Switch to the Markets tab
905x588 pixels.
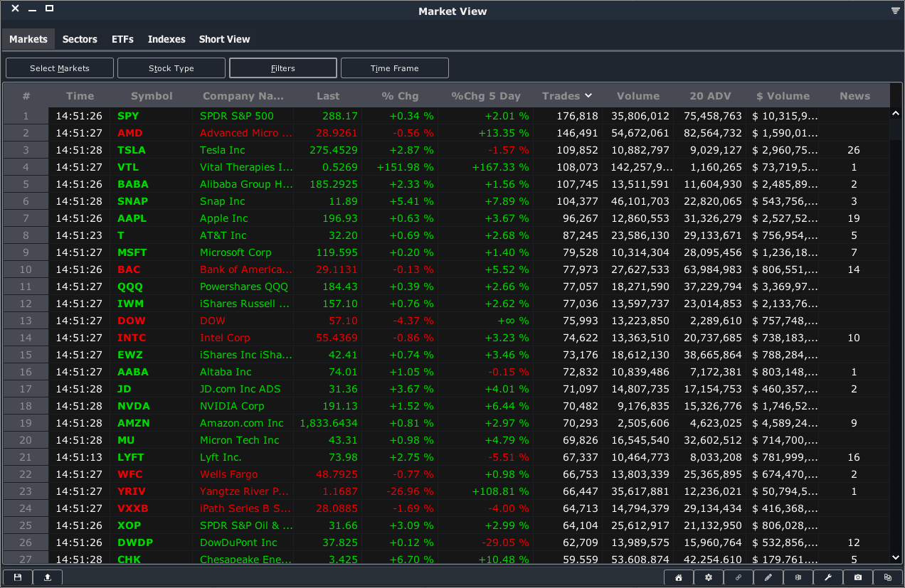click(x=28, y=39)
